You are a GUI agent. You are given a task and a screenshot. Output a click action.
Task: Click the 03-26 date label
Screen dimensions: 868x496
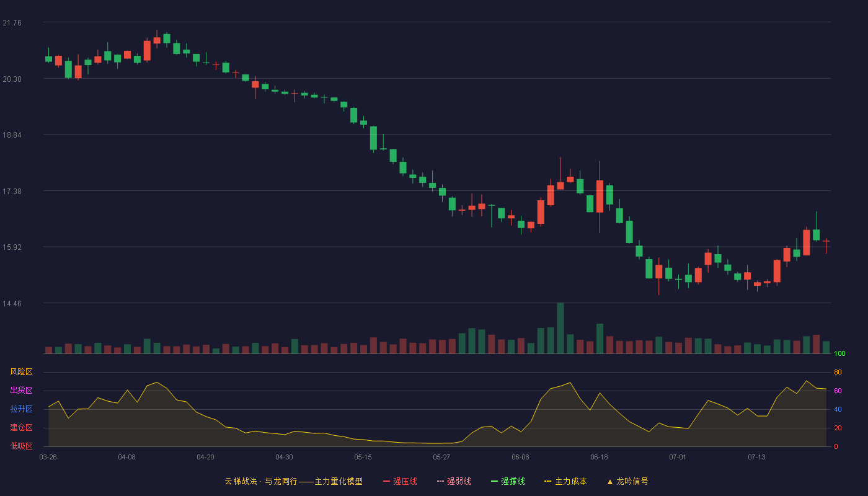48,457
